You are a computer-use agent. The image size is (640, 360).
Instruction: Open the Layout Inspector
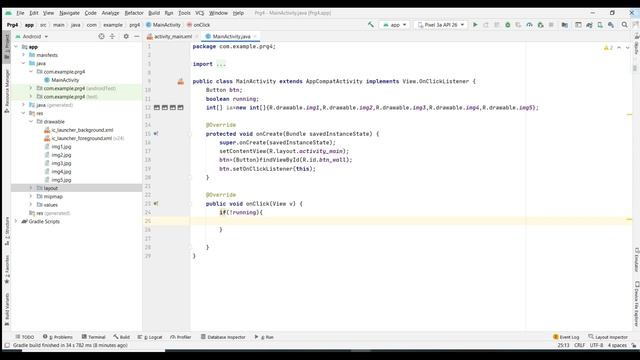click(608, 337)
